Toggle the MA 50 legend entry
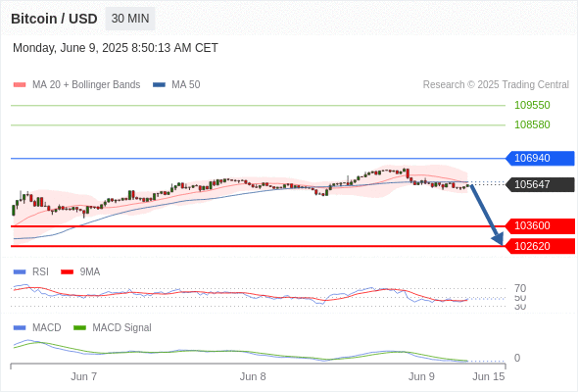The height and width of the screenshot is (392, 578). 176,85
